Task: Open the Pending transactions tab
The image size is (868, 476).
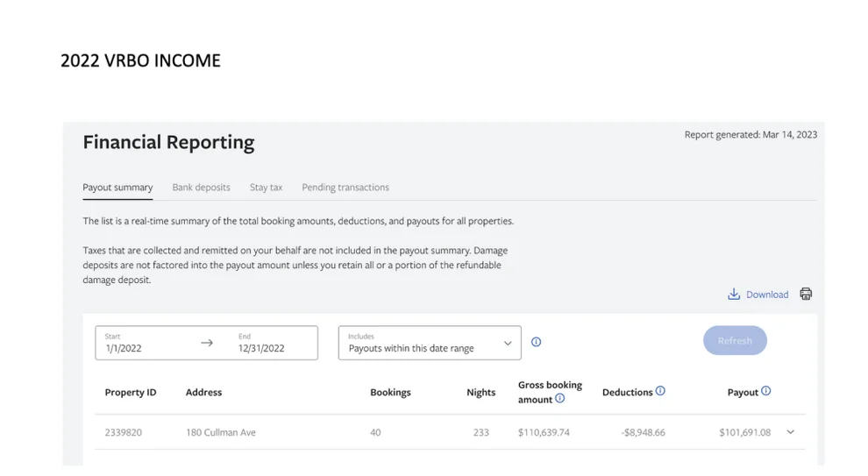Action: [345, 187]
